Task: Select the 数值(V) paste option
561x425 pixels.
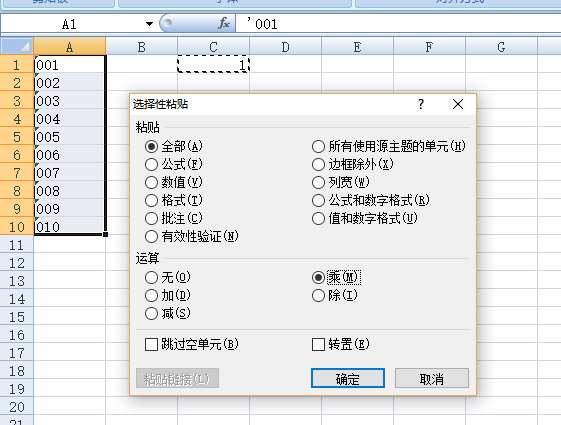Action: pyautogui.click(x=174, y=182)
